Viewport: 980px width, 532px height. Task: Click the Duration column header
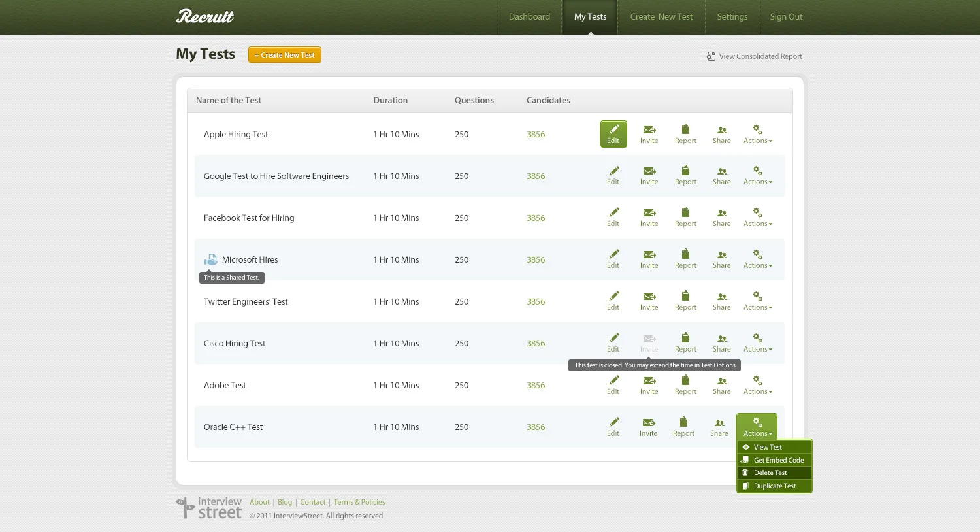[x=391, y=100]
